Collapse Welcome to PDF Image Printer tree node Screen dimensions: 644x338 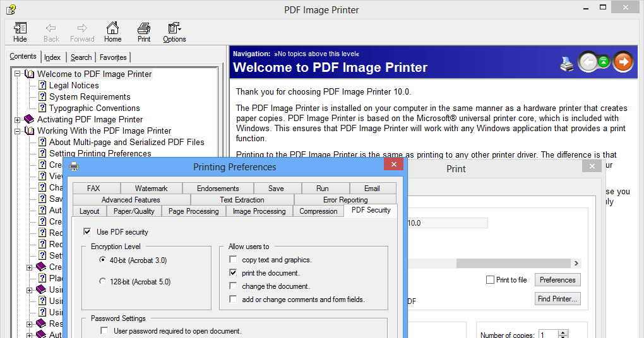17,74
